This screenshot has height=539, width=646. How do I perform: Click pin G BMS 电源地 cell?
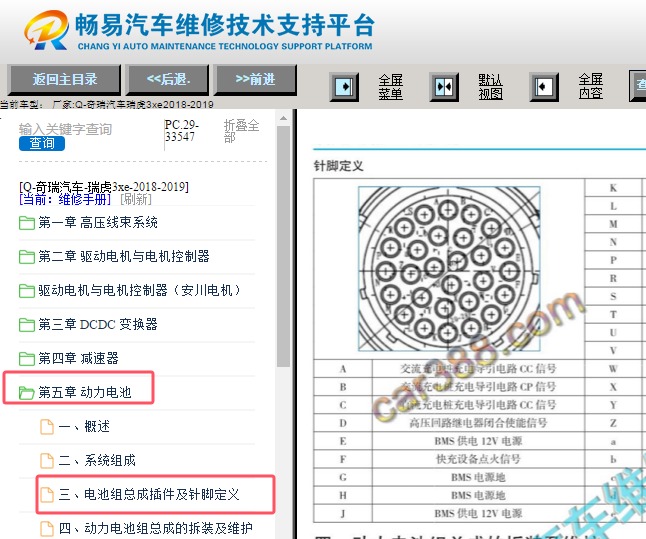point(478,477)
